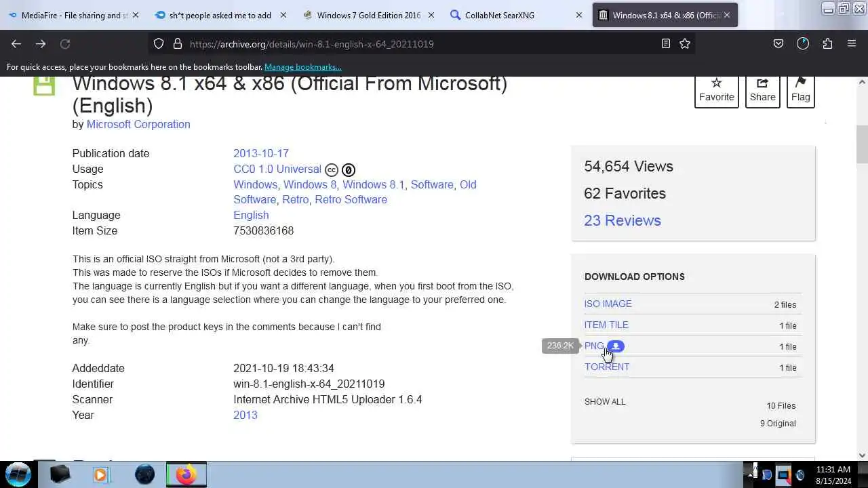Click publication date 2013-10-17
The image size is (868, 488).
(261, 153)
